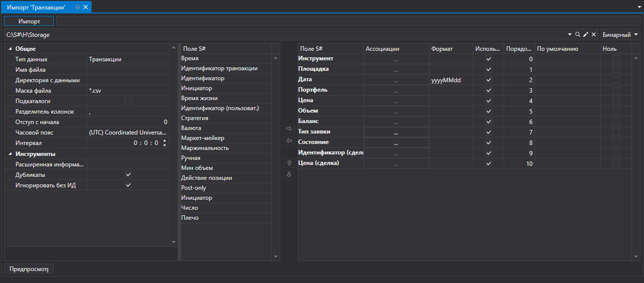Move field right with arrow icon
Image resolution: width=644 pixels, height=283 pixels.
[x=289, y=129]
